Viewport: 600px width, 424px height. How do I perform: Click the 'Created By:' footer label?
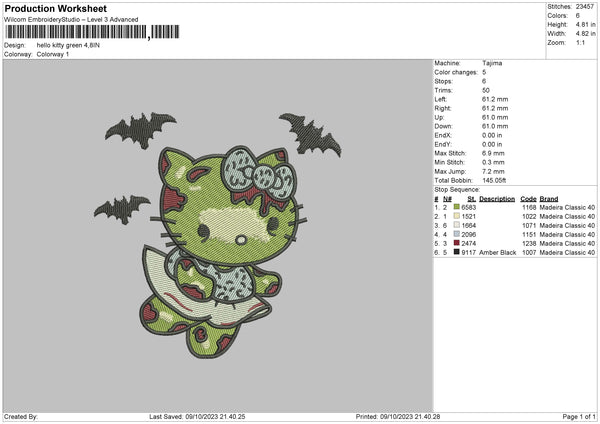[x=21, y=417]
